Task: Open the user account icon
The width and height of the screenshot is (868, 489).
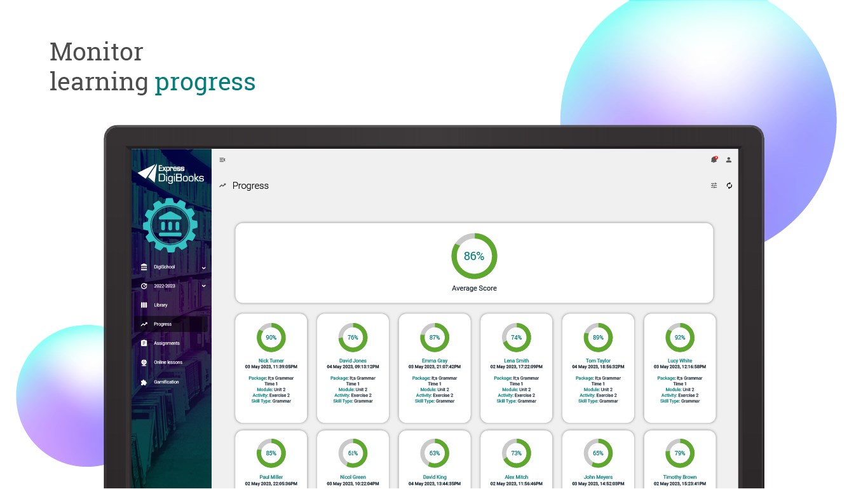Action: point(729,160)
